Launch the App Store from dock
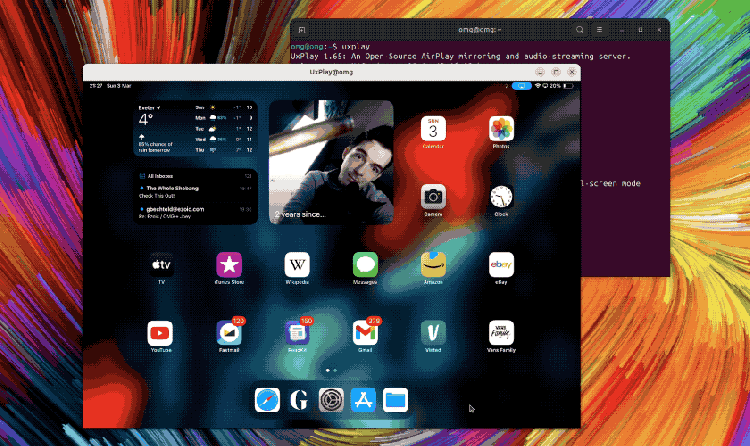The image size is (750, 446). pos(363,400)
